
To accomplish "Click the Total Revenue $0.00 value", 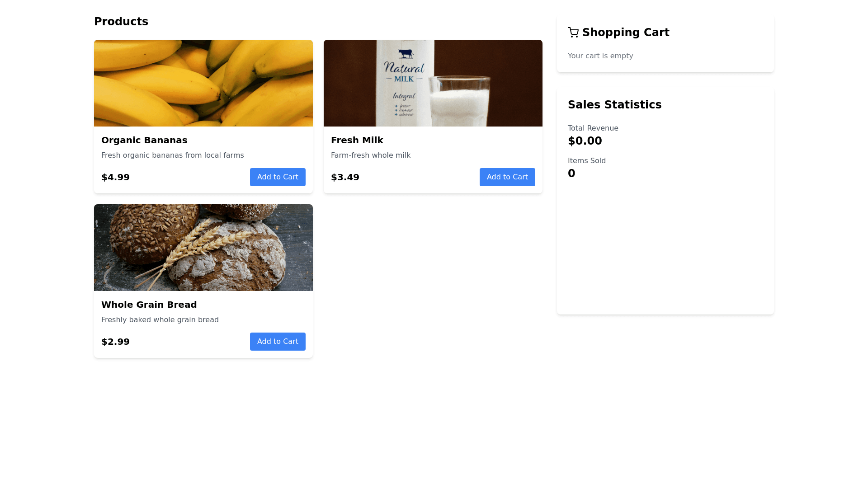I will 585,141.
